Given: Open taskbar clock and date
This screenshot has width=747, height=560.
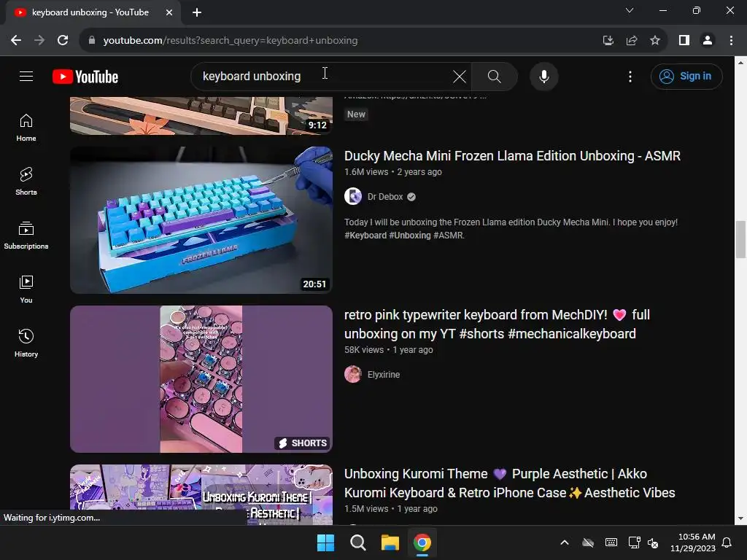Looking at the screenshot, I should point(693,542).
